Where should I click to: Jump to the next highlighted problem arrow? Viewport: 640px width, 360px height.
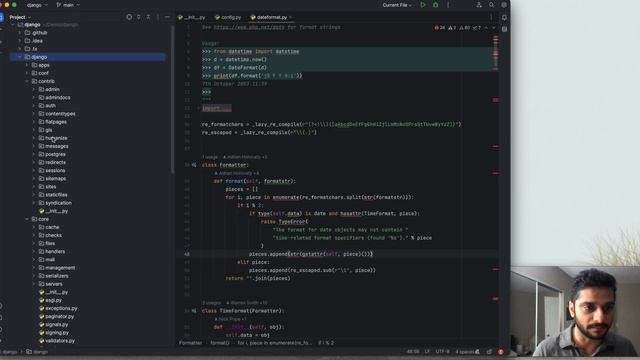point(493,28)
